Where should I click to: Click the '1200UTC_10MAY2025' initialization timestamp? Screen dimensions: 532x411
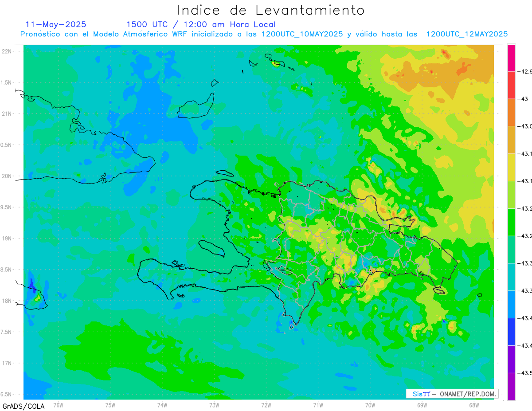(x=302, y=34)
